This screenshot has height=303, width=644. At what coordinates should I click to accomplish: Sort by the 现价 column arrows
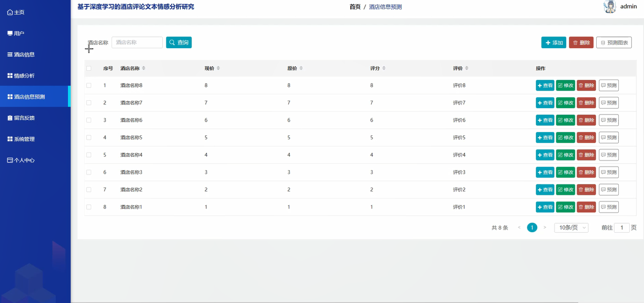point(218,68)
